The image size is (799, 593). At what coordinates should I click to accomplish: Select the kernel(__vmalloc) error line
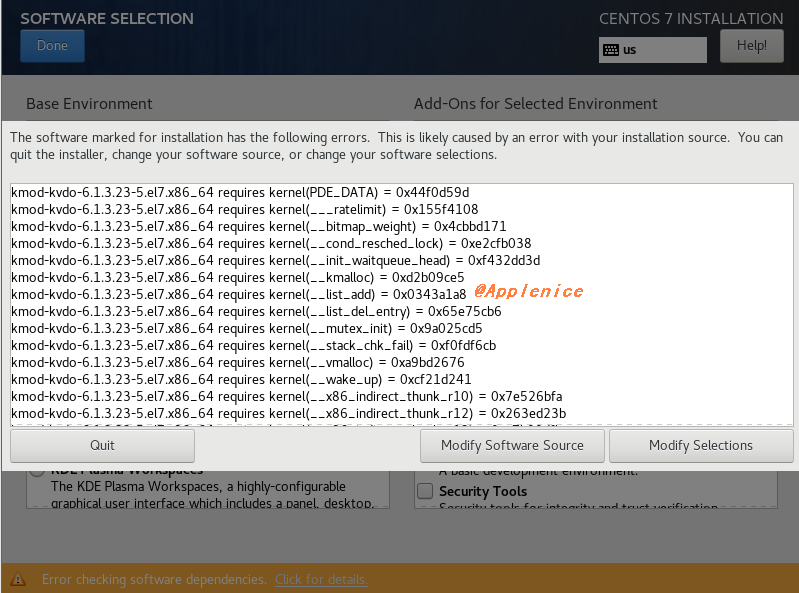[x=238, y=362]
